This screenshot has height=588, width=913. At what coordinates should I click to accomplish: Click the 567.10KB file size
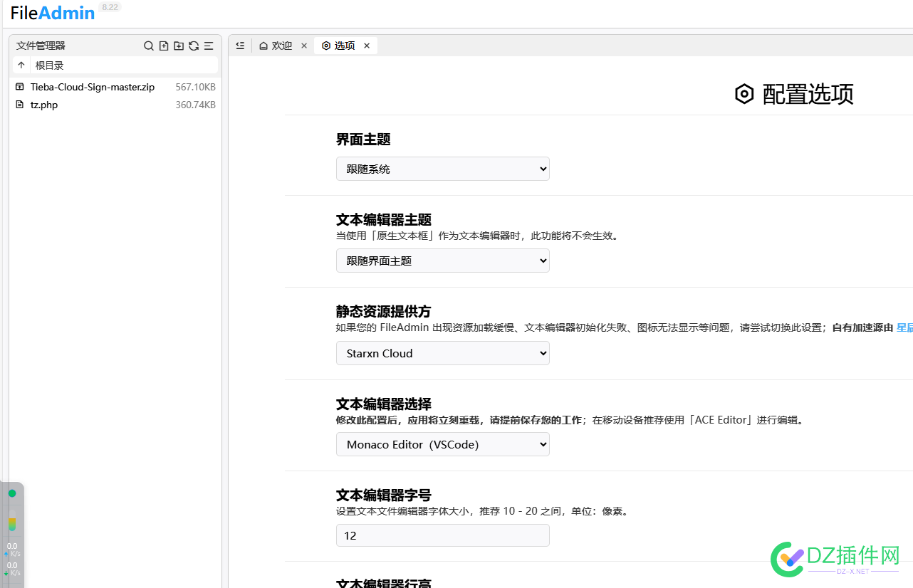(196, 87)
